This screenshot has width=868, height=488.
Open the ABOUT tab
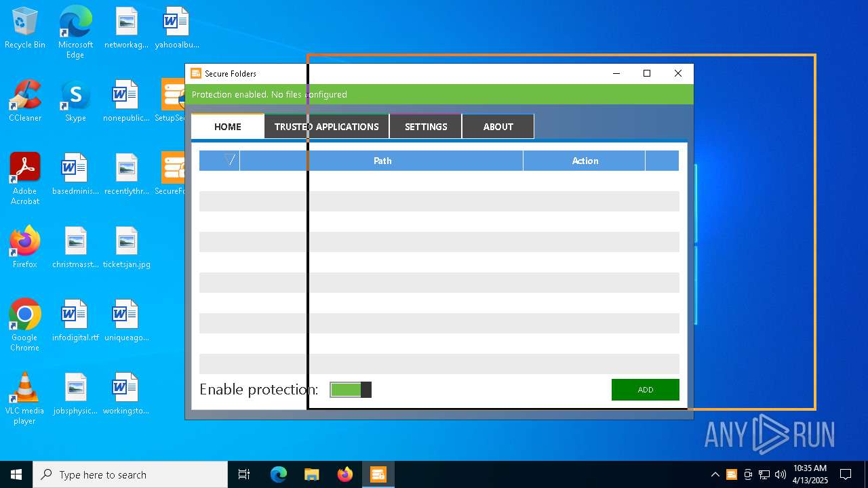pos(498,127)
